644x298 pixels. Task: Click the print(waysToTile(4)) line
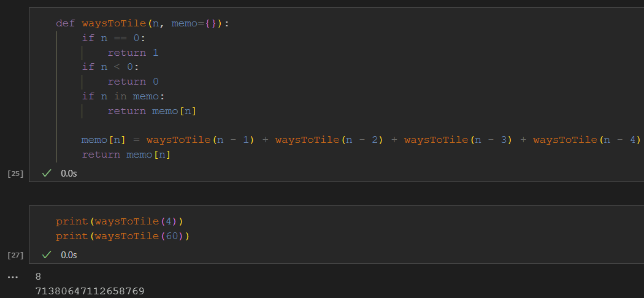coord(120,221)
